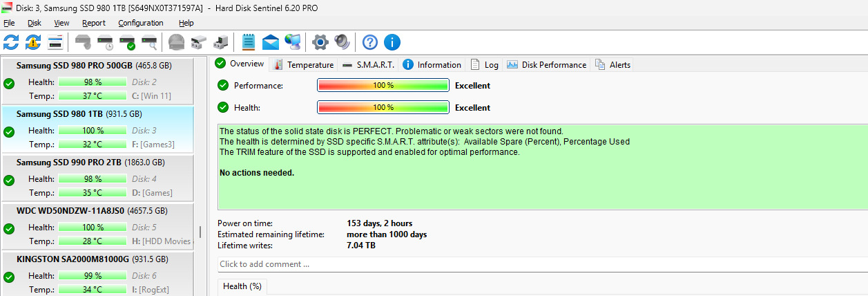Click the refresh icon with yellow warning sign
The width and height of the screenshot is (868, 296).
(33, 42)
